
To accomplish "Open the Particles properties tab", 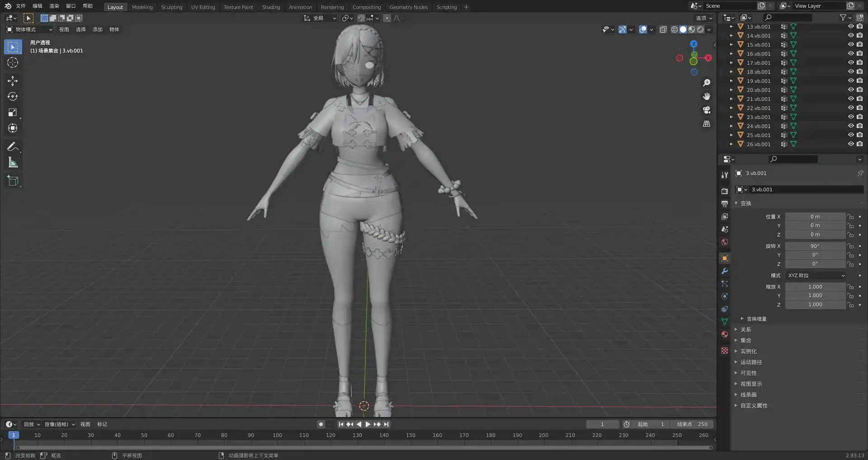I will point(725,284).
